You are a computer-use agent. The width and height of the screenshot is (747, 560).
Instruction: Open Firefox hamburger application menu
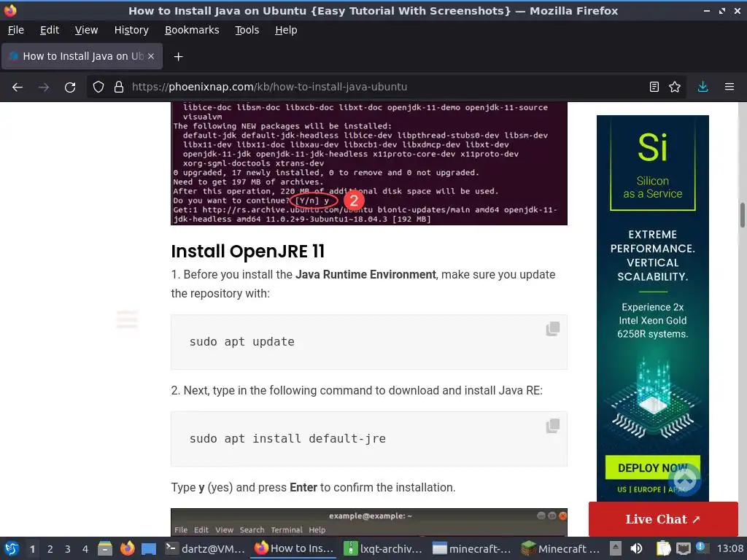pos(729,87)
